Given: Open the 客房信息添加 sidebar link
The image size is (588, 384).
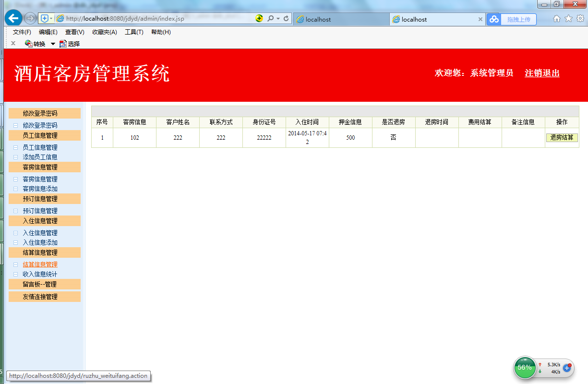Looking at the screenshot, I should pos(40,189).
